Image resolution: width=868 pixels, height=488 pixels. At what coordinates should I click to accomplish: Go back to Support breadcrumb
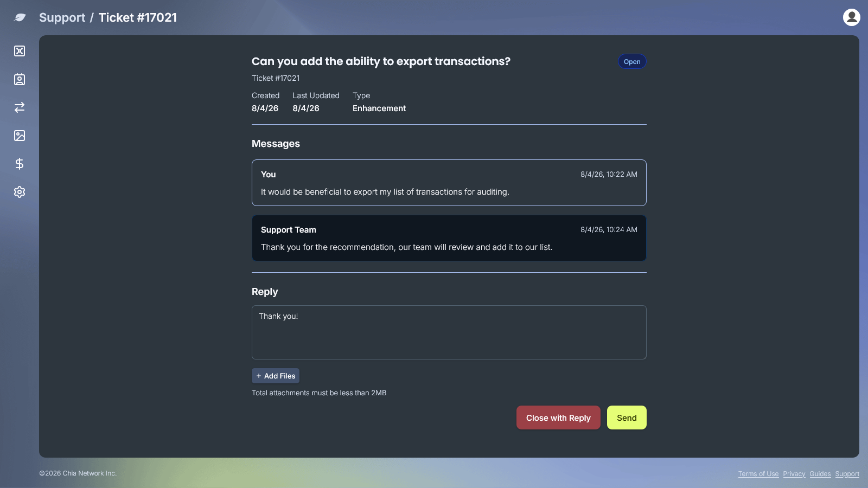(x=62, y=17)
